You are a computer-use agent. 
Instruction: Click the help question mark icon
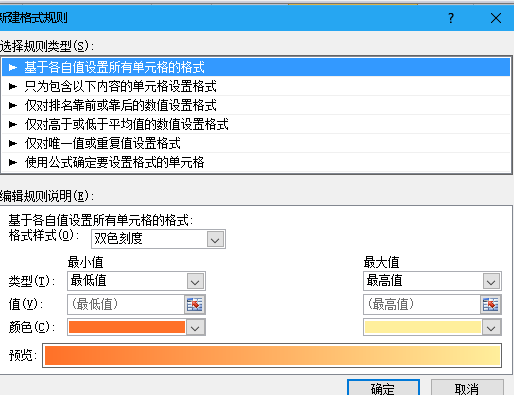pyautogui.click(x=451, y=18)
